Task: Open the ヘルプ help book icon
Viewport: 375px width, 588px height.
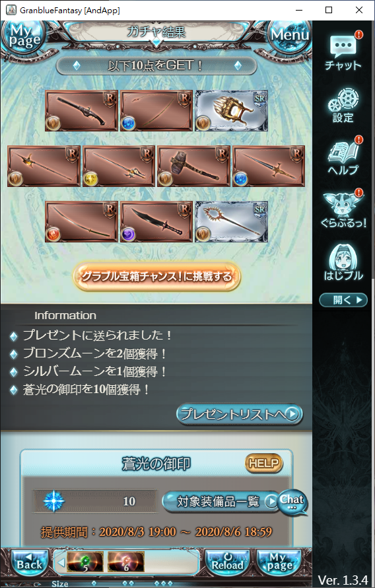Action: click(343, 156)
